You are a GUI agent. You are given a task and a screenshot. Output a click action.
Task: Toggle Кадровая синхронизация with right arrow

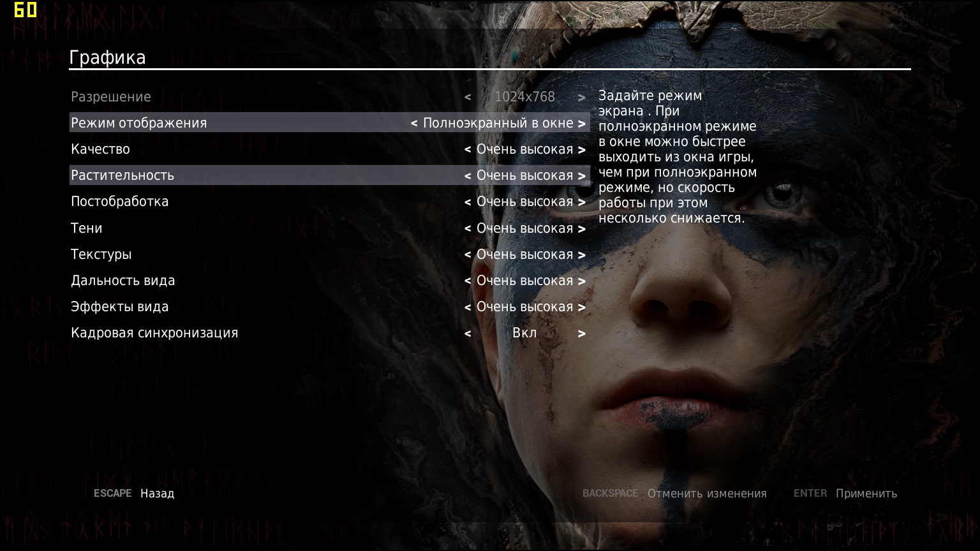582,334
